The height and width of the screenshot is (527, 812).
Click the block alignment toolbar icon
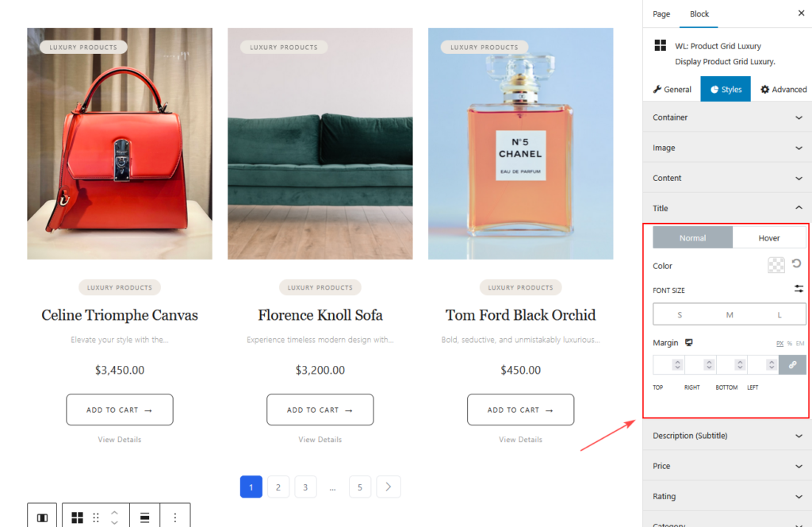(145, 517)
